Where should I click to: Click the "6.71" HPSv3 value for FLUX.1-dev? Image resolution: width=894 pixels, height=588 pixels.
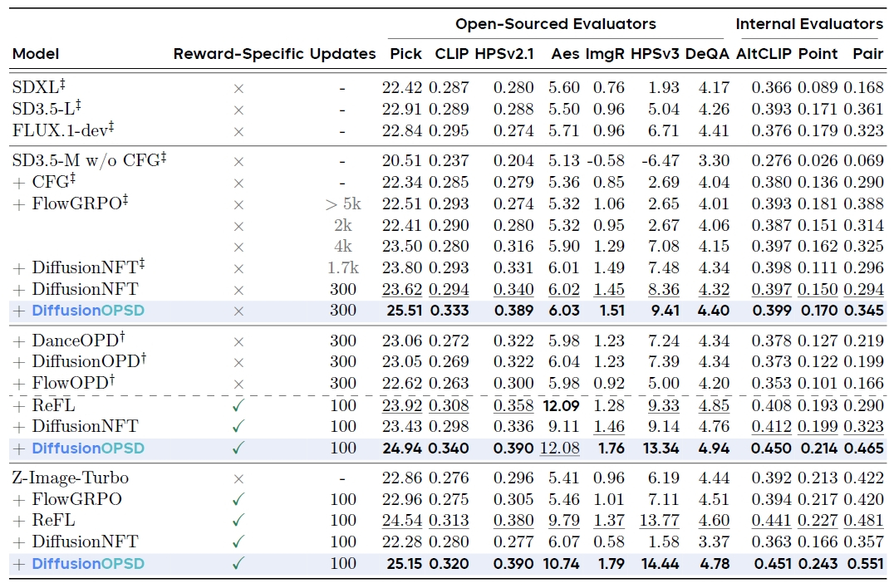(663, 130)
